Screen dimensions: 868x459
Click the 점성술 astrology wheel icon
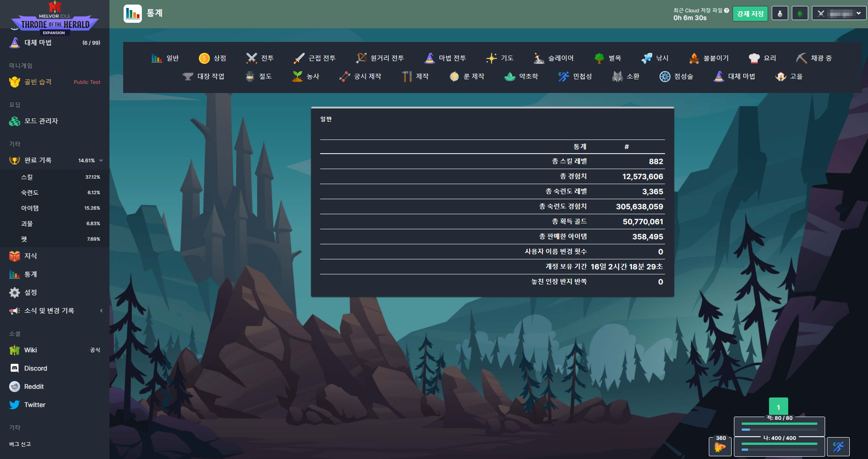coord(665,76)
